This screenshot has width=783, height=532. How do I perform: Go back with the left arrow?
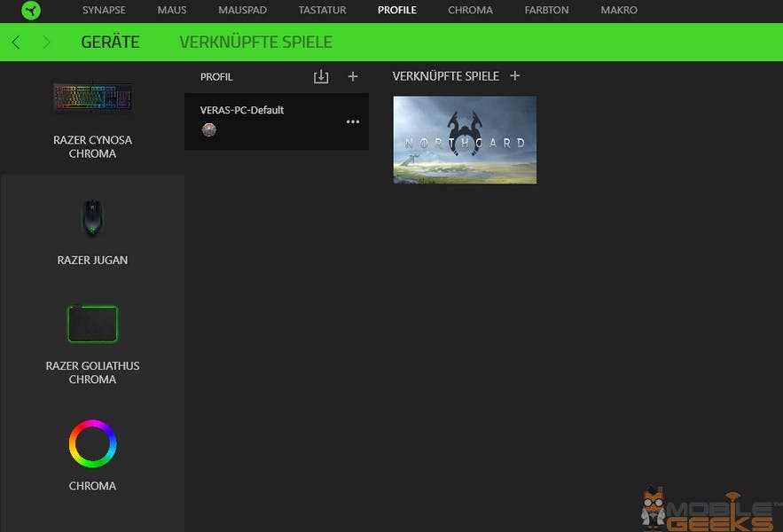pos(16,43)
